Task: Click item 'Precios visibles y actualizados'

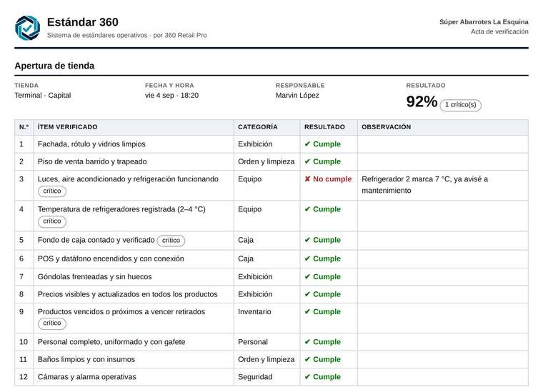Action: (x=89, y=294)
